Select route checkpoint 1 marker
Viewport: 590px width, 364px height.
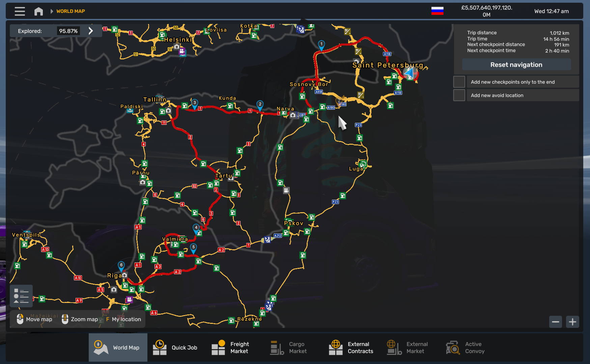coord(321,45)
